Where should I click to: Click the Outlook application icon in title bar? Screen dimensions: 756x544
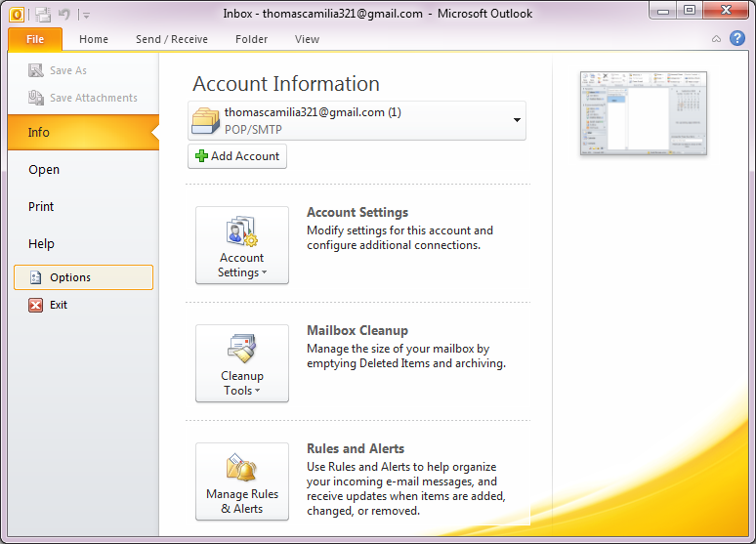click(x=18, y=15)
